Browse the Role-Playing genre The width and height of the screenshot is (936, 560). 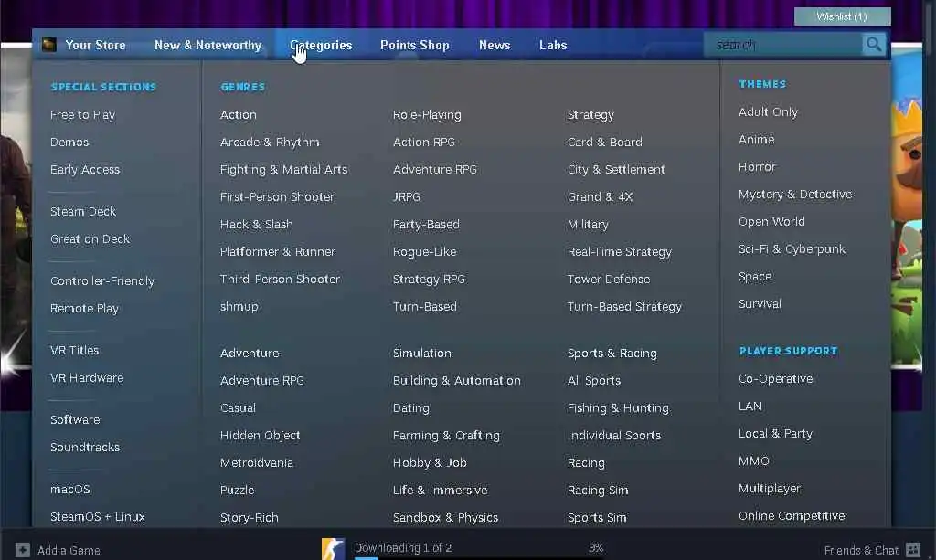(427, 114)
